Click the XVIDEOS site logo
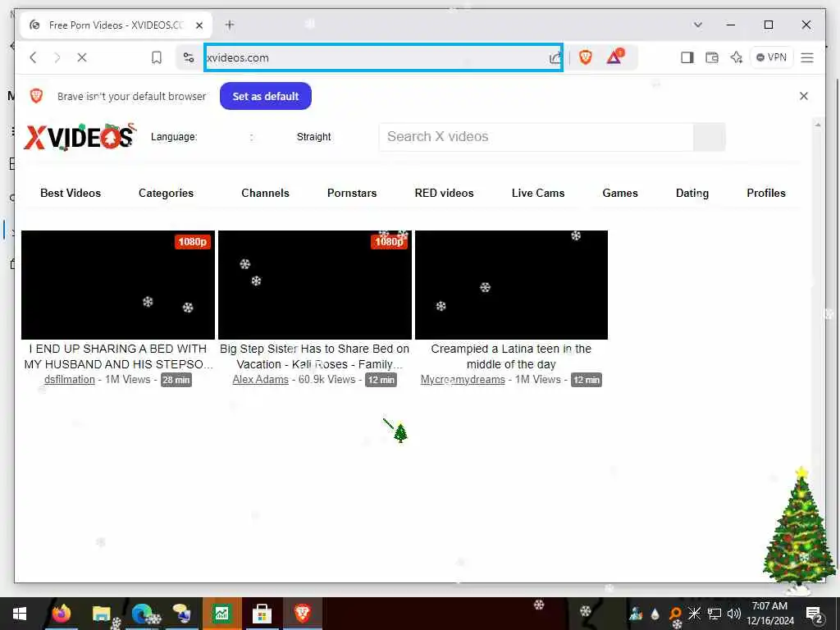Screen dimensions: 840x630 80,137
